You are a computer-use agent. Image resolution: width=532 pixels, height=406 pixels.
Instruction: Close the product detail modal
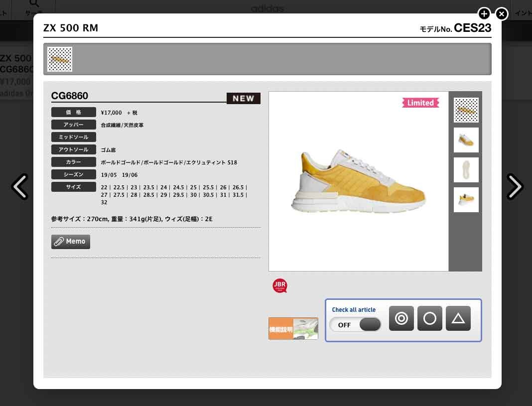pyautogui.click(x=502, y=13)
